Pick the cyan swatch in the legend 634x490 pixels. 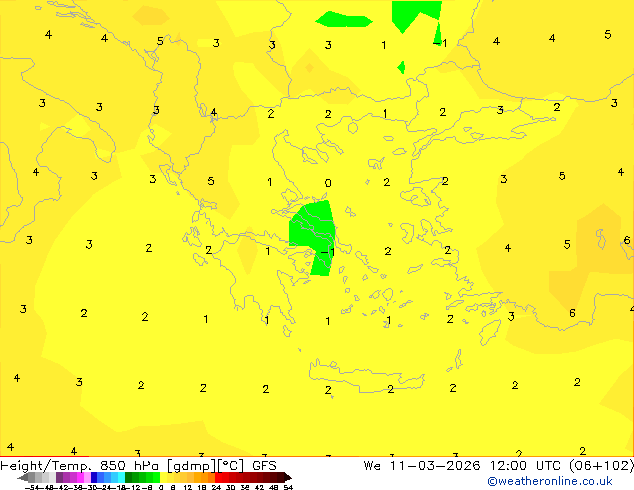121,477
